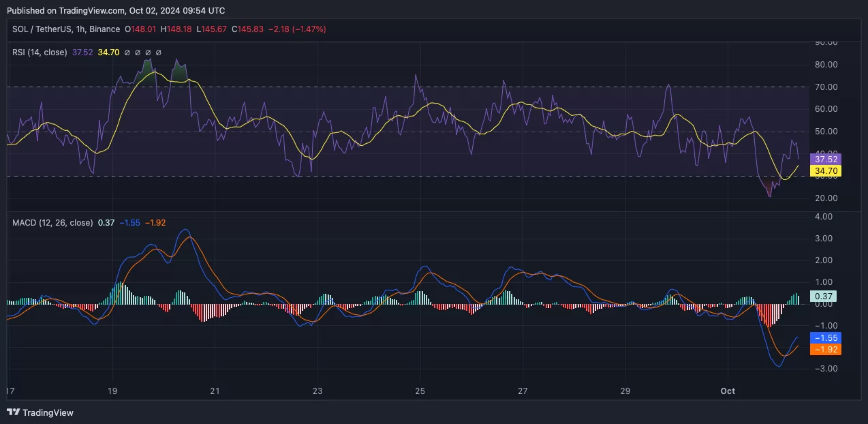Click the 70.00 level on RSI scale
Screen dimensions: 868x424
tap(826, 87)
